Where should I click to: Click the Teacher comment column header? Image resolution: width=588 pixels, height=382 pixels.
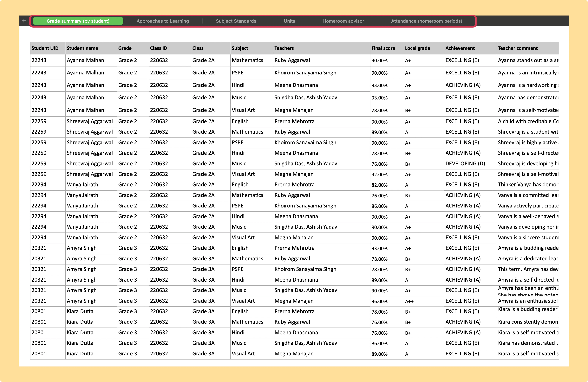[x=528, y=48]
